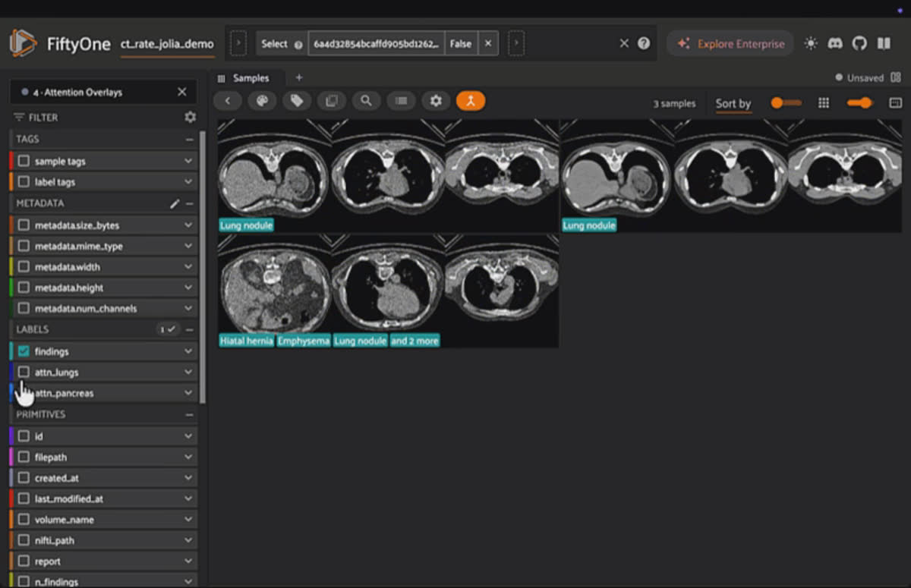911x588 pixels.
Task: Click the Explore Enterprise button
Action: coord(731,43)
